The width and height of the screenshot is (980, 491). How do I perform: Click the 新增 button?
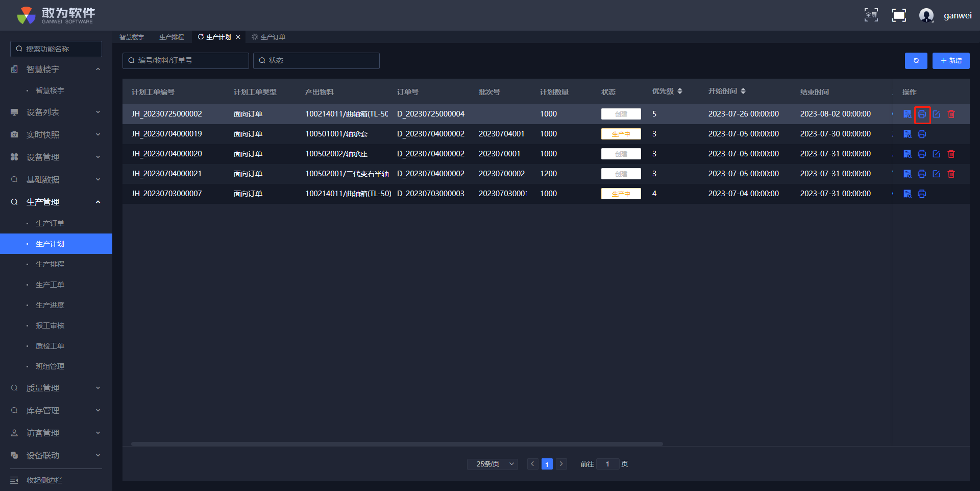[951, 61]
